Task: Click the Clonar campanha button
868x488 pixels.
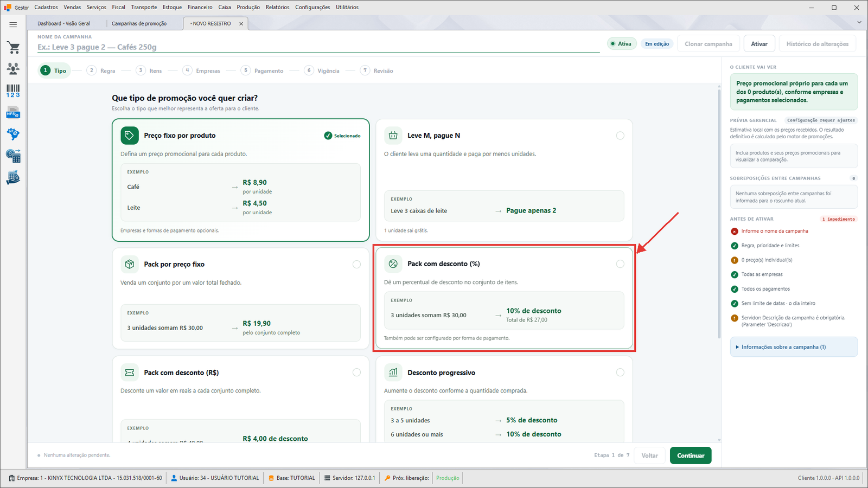Action: (708, 44)
